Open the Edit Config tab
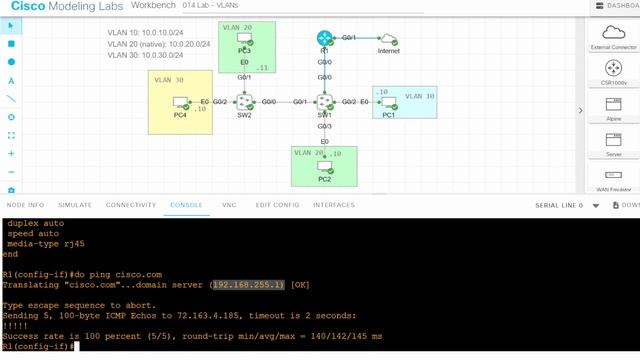 [277, 205]
